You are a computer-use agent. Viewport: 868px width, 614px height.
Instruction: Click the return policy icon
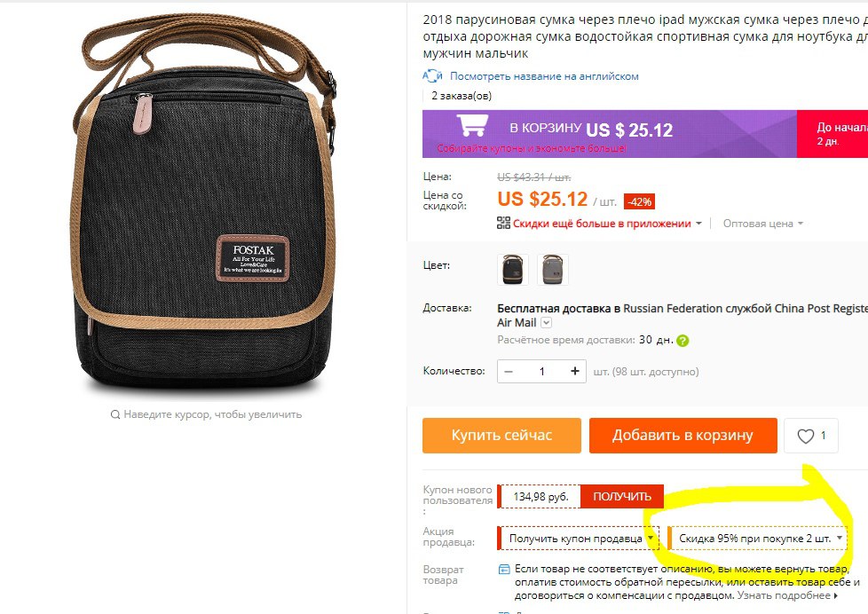504,569
